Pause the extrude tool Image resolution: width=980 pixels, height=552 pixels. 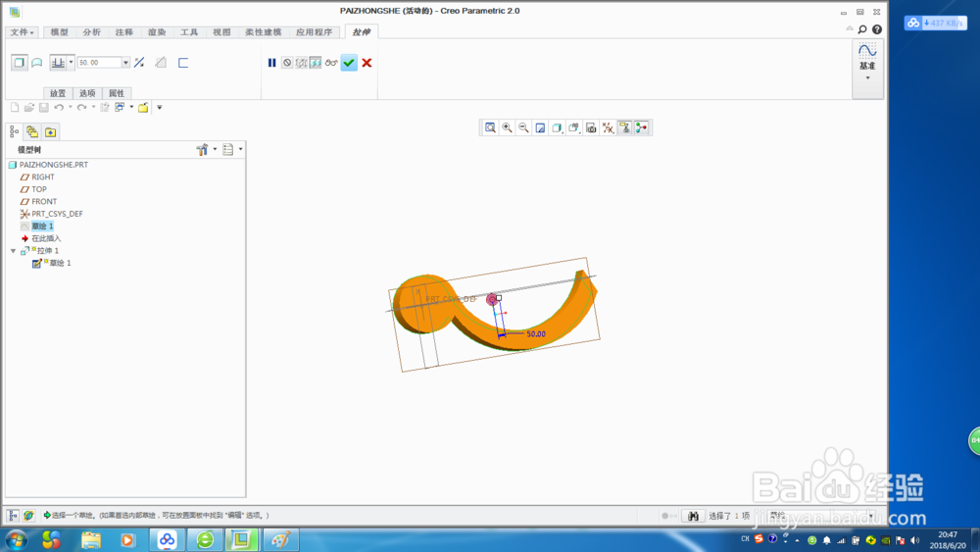(271, 63)
